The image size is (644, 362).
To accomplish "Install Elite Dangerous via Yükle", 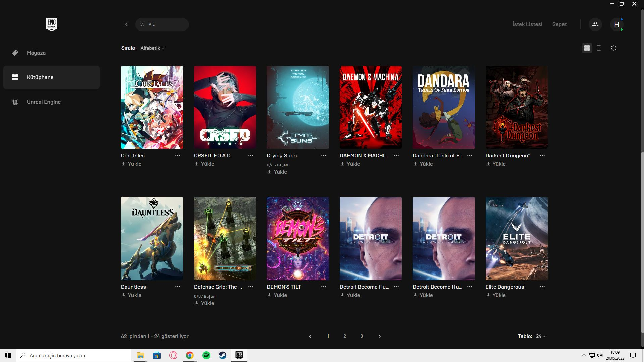I will (x=496, y=295).
